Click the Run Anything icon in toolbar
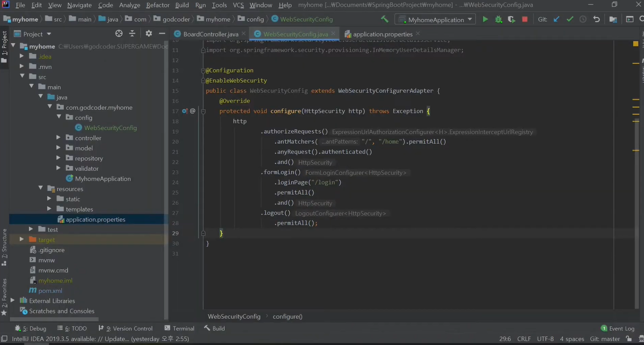Viewport: 644px width, 345px height. click(x=630, y=19)
